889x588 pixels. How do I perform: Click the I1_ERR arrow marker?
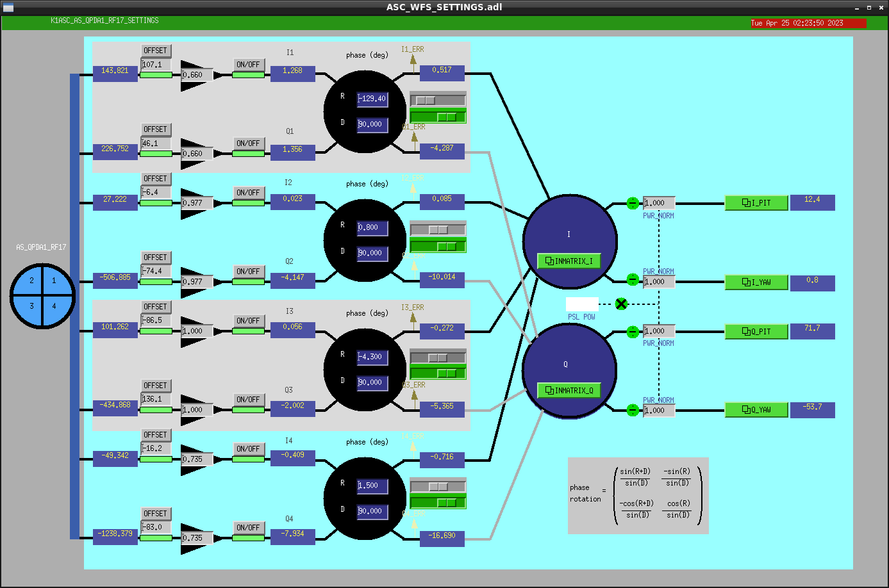pyautogui.click(x=413, y=60)
